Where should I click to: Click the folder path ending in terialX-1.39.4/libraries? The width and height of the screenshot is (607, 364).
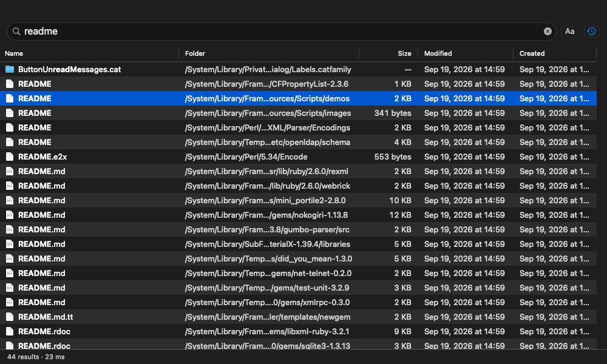[268, 244]
